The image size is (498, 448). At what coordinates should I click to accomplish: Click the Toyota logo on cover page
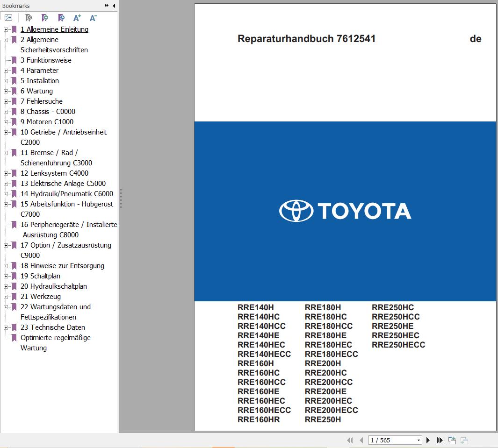[x=345, y=211]
